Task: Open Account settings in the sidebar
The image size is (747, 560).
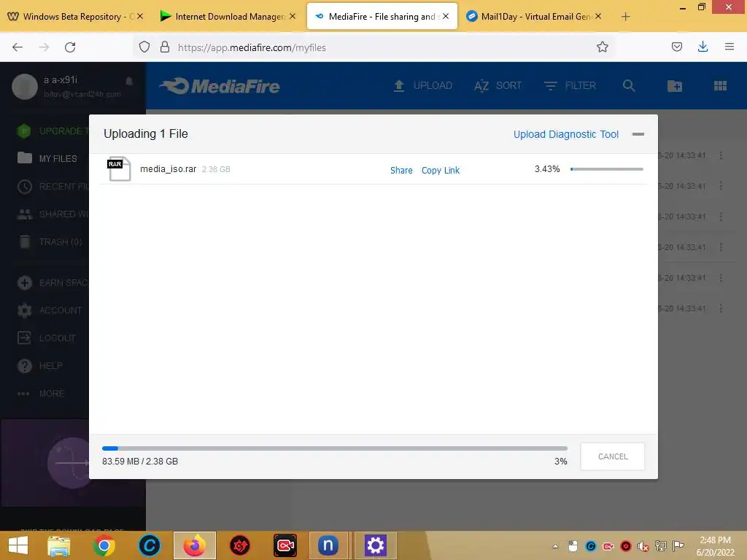Action: coord(50,311)
